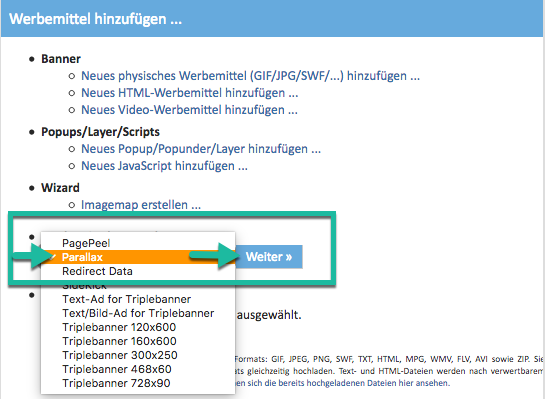Open 'Neues Popup/Popunder/Layer hinzufügen' link
Image resolution: width=545 pixels, height=399 pixels.
[201, 149]
